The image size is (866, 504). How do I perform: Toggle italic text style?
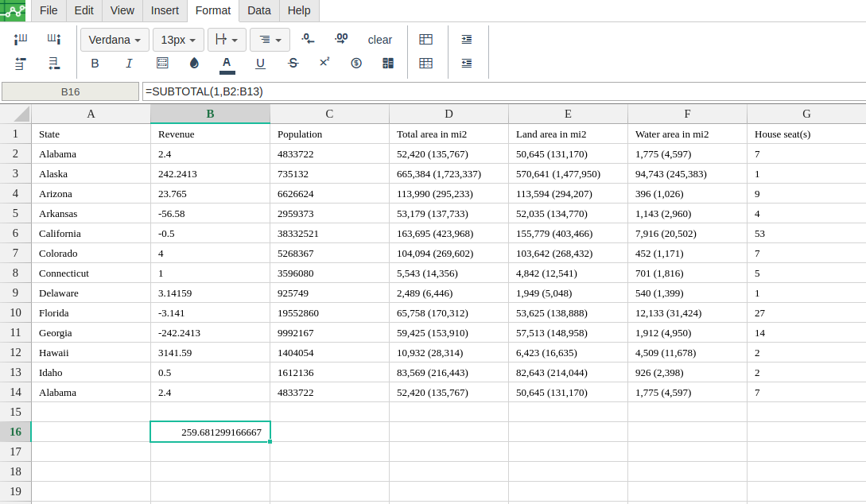pos(129,64)
